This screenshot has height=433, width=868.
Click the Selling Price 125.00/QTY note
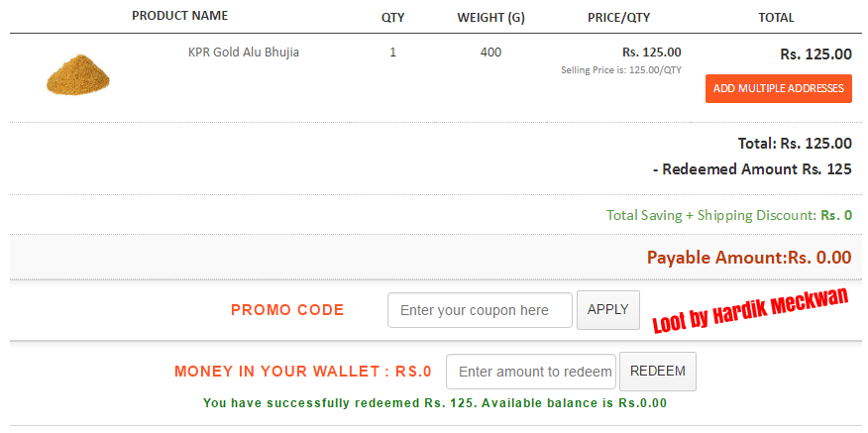621,70
